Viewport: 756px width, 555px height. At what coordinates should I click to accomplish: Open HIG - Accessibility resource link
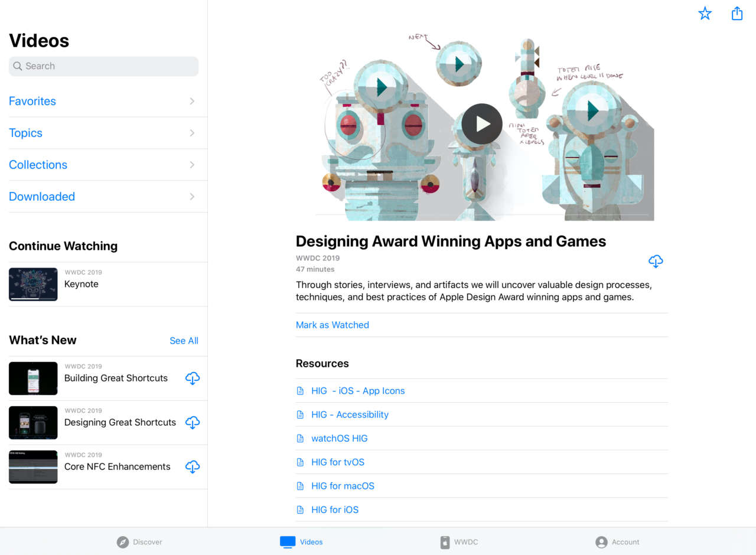[x=350, y=414]
